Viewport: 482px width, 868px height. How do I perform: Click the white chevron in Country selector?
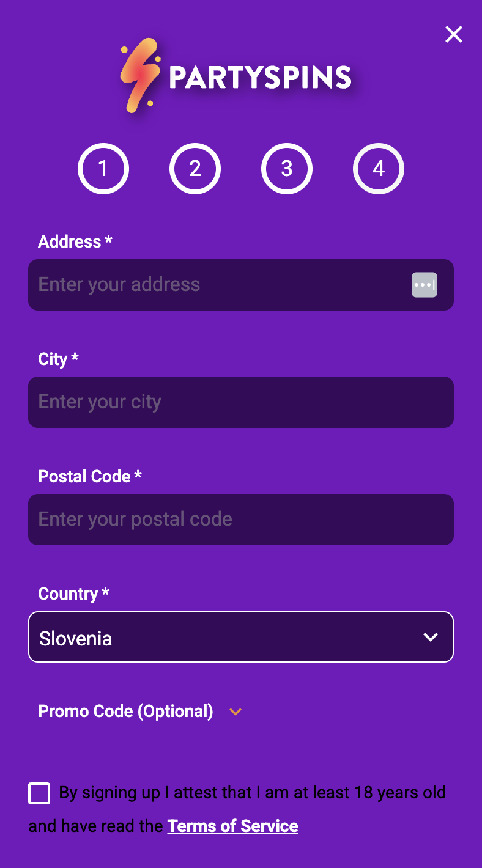coord(431,638)
